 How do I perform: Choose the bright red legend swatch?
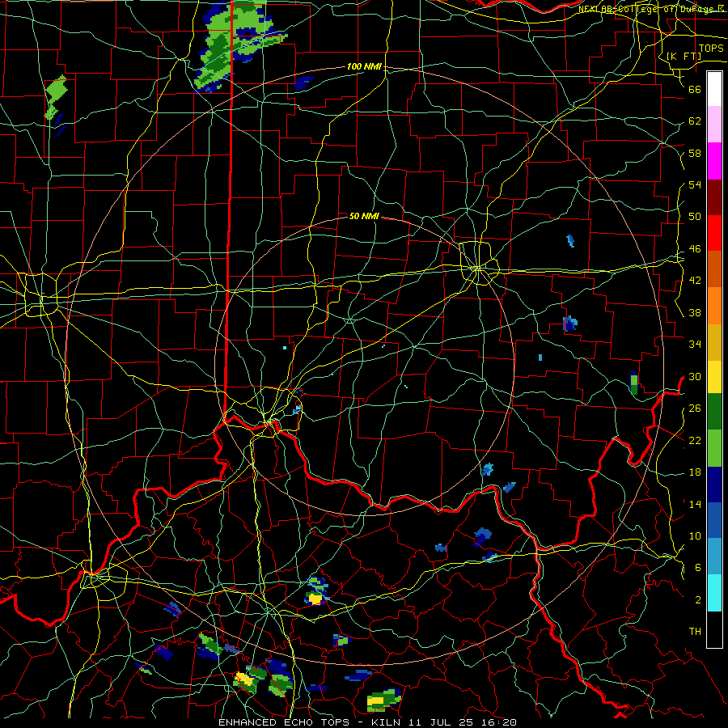coord(714,233)
